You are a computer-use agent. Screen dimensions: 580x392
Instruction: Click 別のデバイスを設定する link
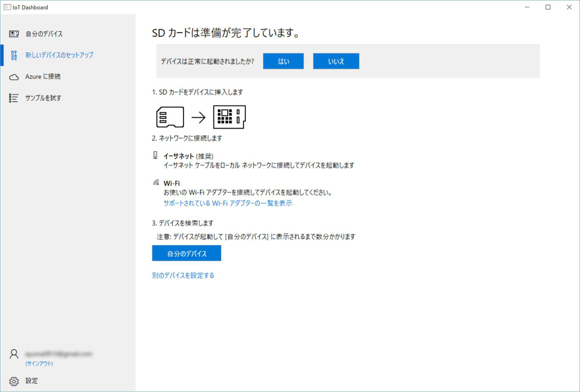tap(183, 275)
